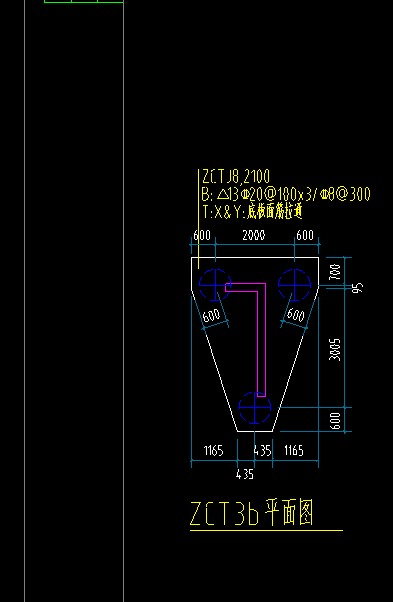Select the 700 vertical dimension

tap(335, 271)
